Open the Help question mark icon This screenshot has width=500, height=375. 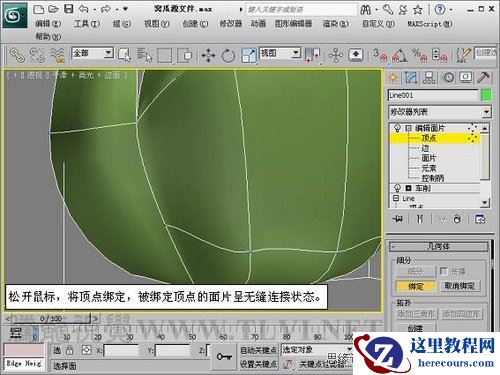coord(440,10)
